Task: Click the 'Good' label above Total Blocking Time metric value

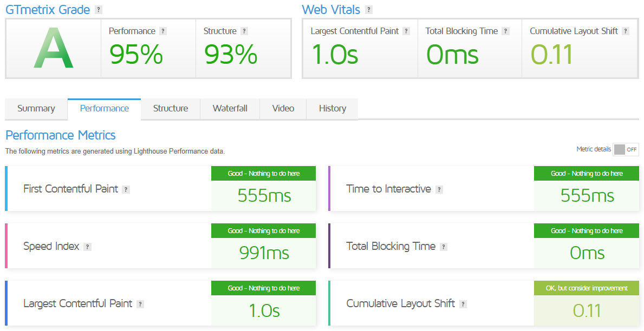Action: pos(587,231)
